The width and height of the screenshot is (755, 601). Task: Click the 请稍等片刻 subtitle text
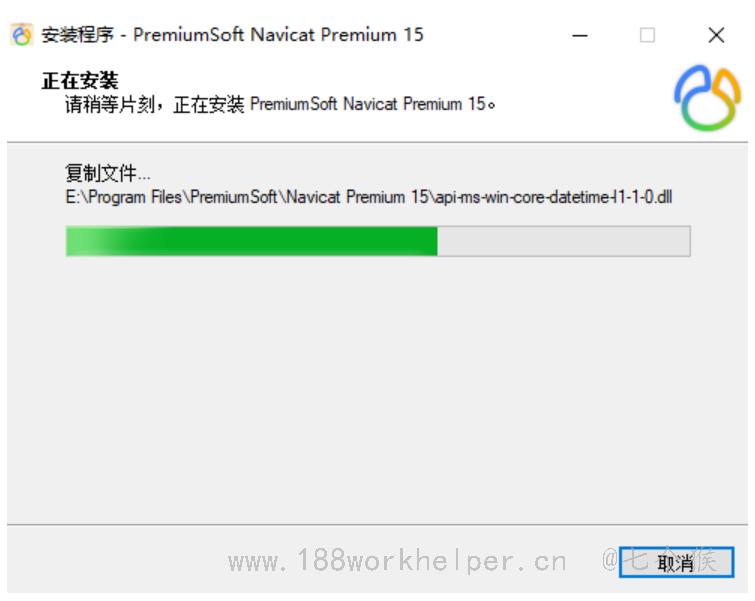click(110, 104)
